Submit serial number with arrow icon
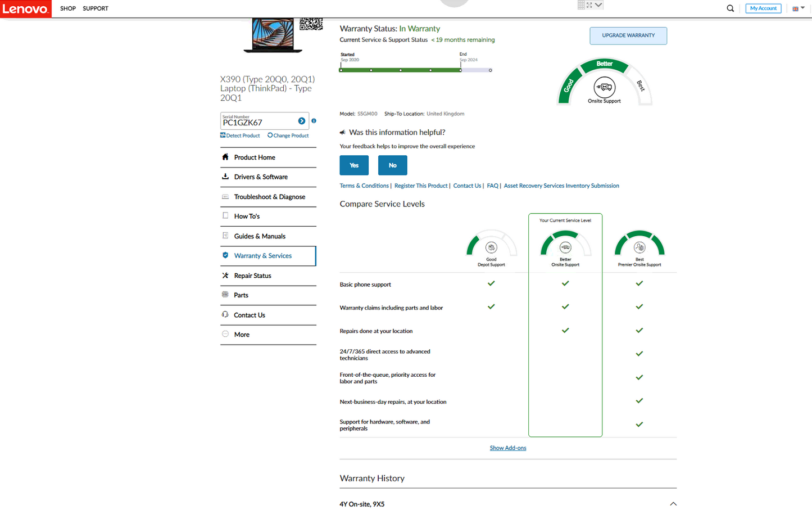 [x=302, y=121]
